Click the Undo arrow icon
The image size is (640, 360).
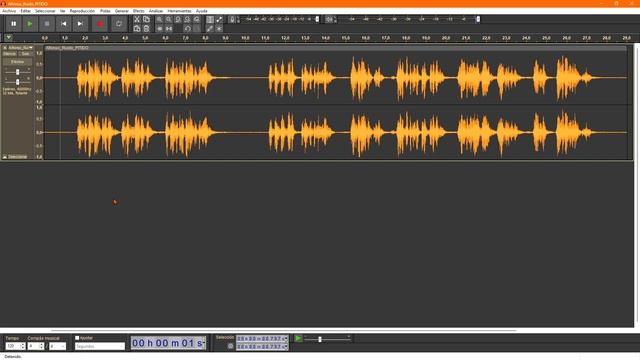187,29
